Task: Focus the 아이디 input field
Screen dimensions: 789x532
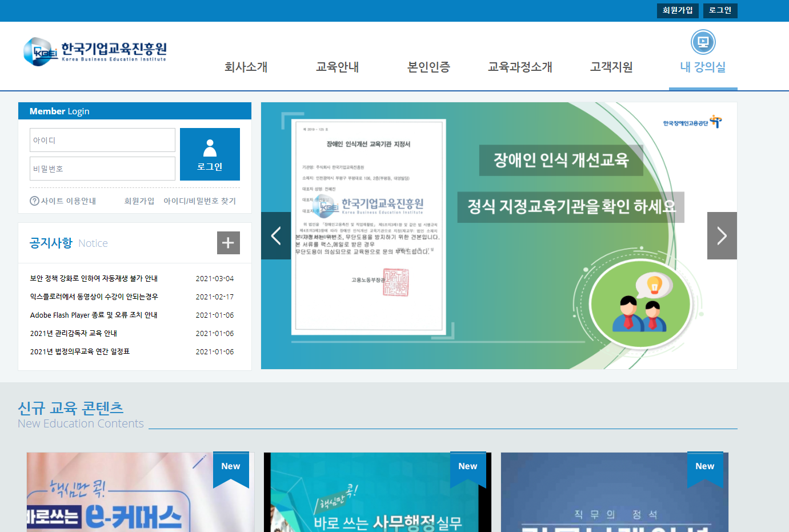Action: [103, 140]
